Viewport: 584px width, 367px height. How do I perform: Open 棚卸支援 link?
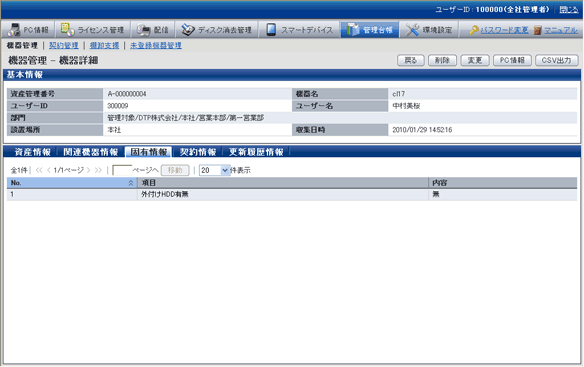click(x=104, y=45)
